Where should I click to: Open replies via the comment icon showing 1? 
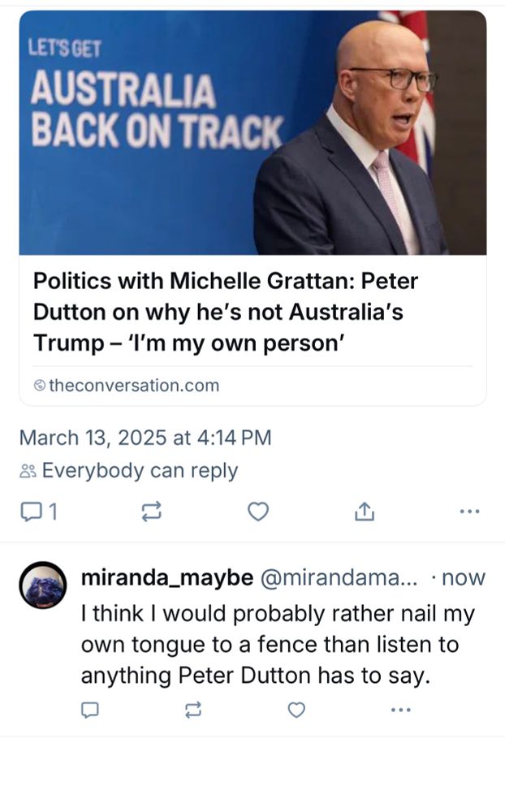tap(38, 512)
